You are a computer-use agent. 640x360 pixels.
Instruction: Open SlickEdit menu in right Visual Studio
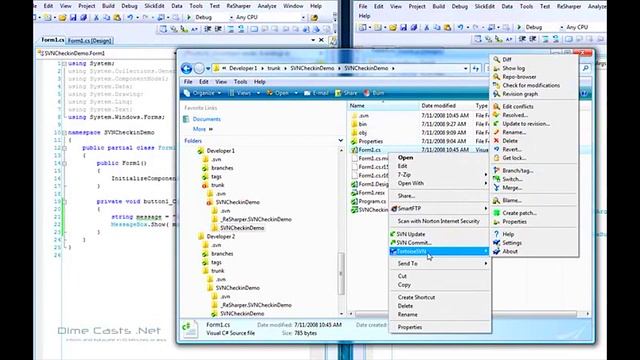pyautogui.click(x=484, y=7)
